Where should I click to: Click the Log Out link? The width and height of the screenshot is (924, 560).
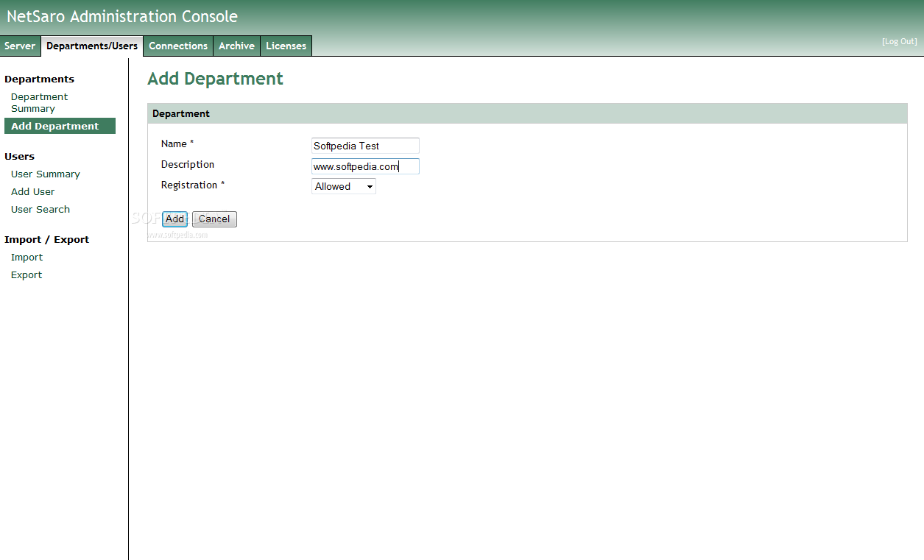pyautogui.click(x=900, y=41)
